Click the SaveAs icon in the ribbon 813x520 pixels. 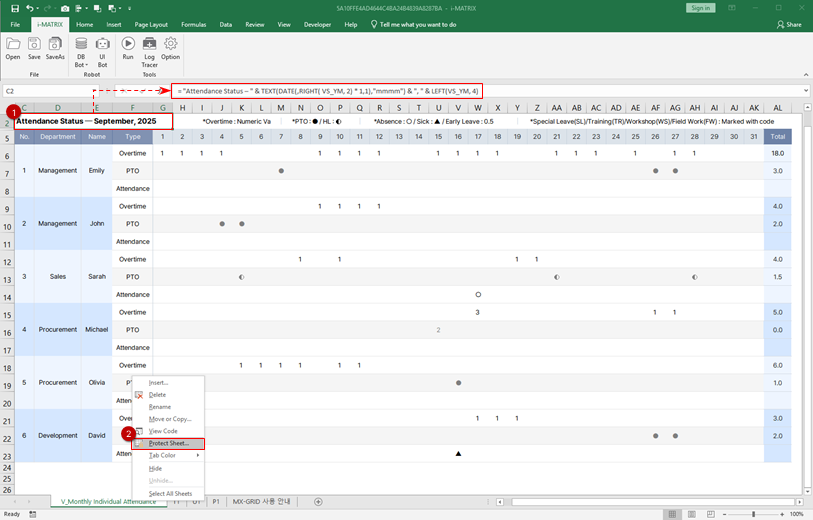[56, 47]
